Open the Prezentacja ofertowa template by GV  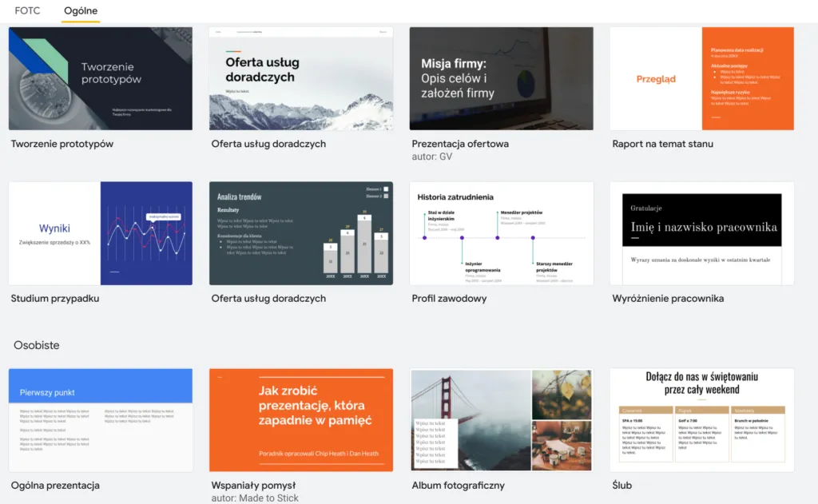[x=501, y=78]
